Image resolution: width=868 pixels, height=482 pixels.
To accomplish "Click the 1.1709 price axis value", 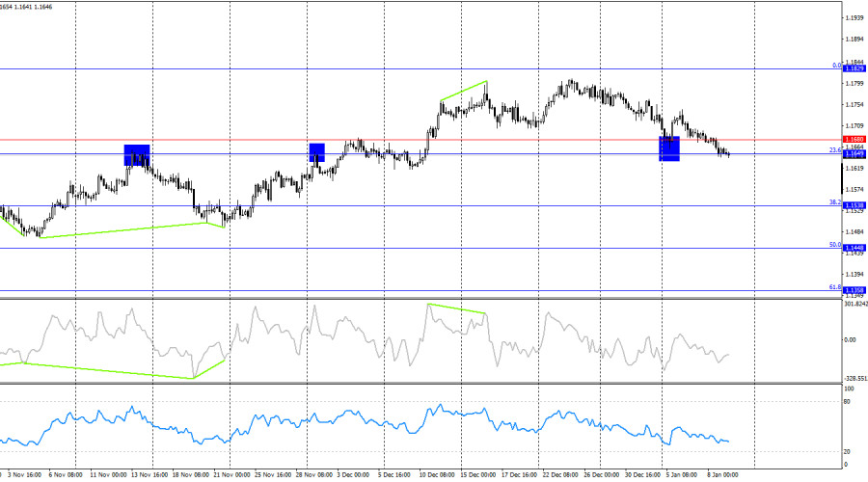I will [x=854, y=126].
